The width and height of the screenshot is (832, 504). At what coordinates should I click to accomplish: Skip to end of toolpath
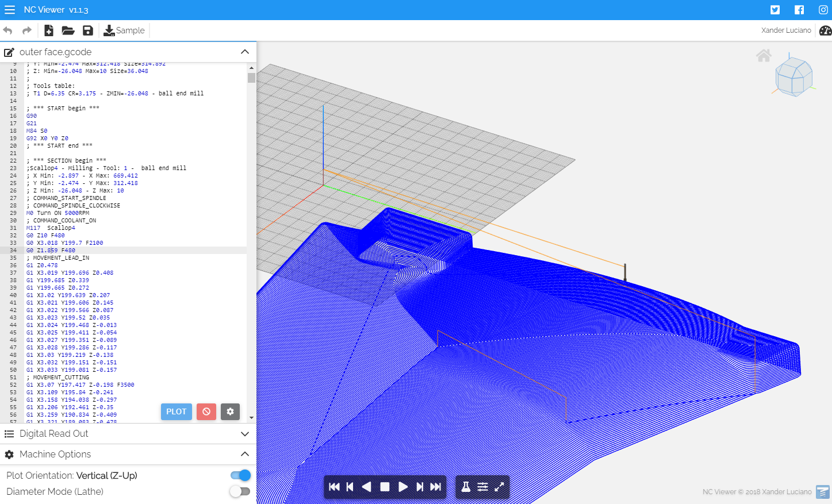(436, 487)
